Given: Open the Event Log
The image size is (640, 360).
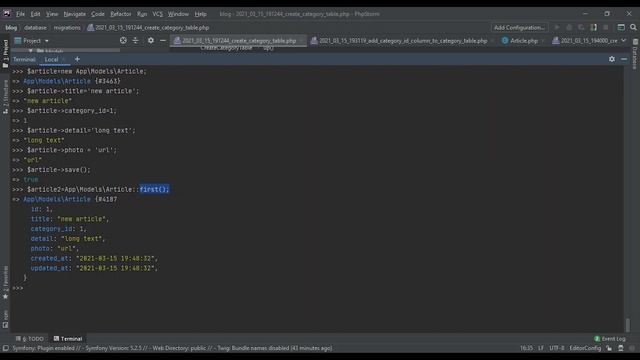Looking at the screenshot, I should pyautogui.click(x=610, y=339).
